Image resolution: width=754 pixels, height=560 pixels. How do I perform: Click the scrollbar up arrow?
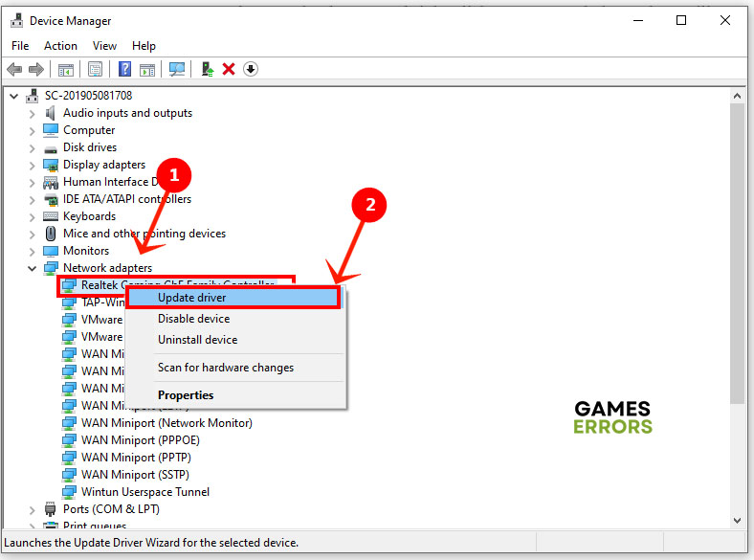(737, 96)
